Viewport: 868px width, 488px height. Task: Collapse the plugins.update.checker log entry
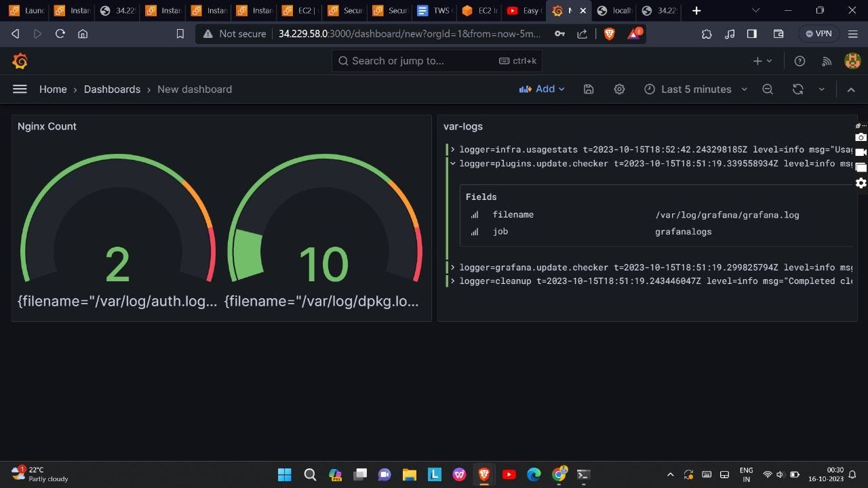452,163
